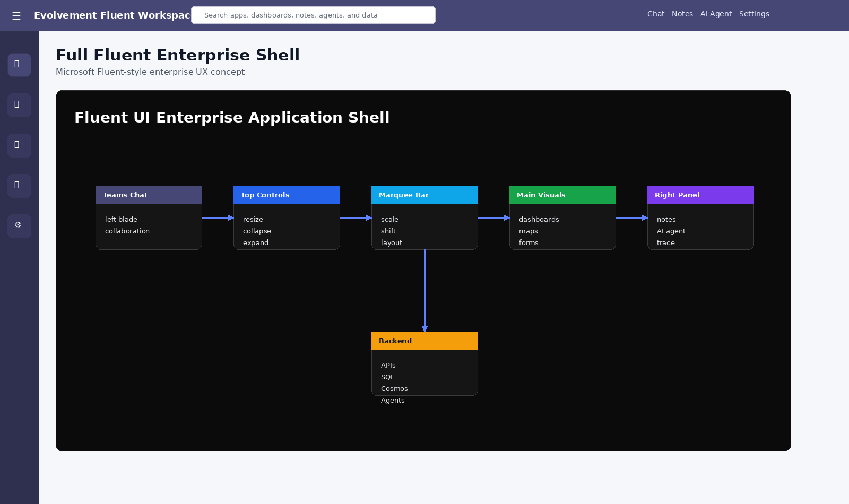Click 'shift' in Marquee Bar node
The width and height of the screenshot is (849, 504).
388,231
